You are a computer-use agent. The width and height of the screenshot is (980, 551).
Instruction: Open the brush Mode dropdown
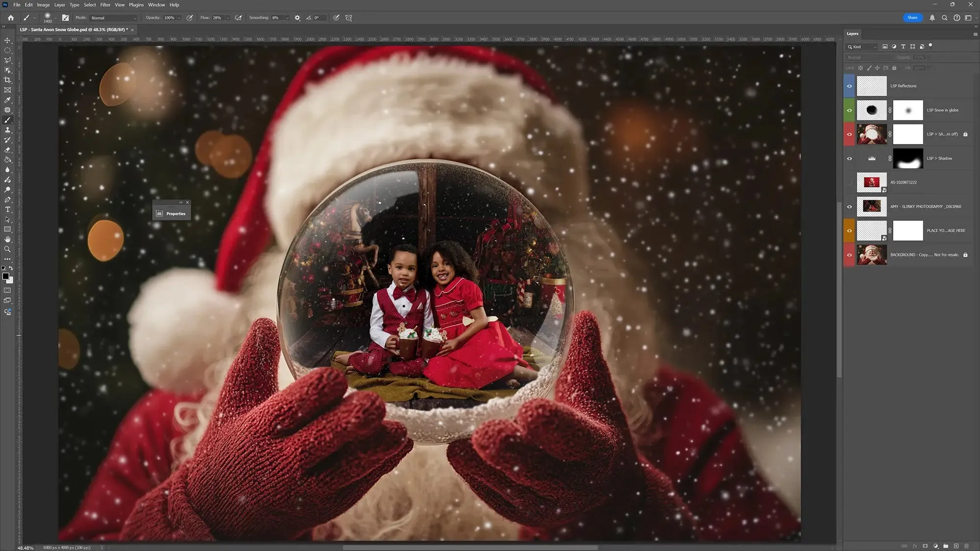114,18
